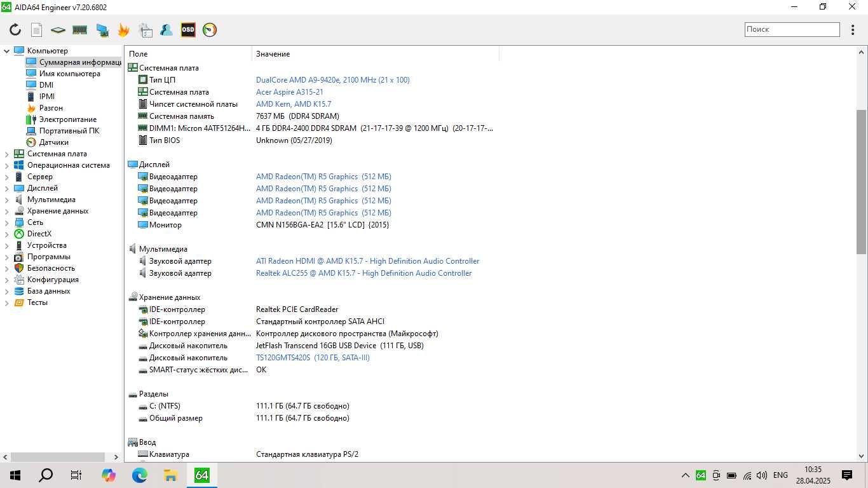This screenshot has height=488, width=868.
Task: Open the IPMI tree item
Action: tap(47, 97)
